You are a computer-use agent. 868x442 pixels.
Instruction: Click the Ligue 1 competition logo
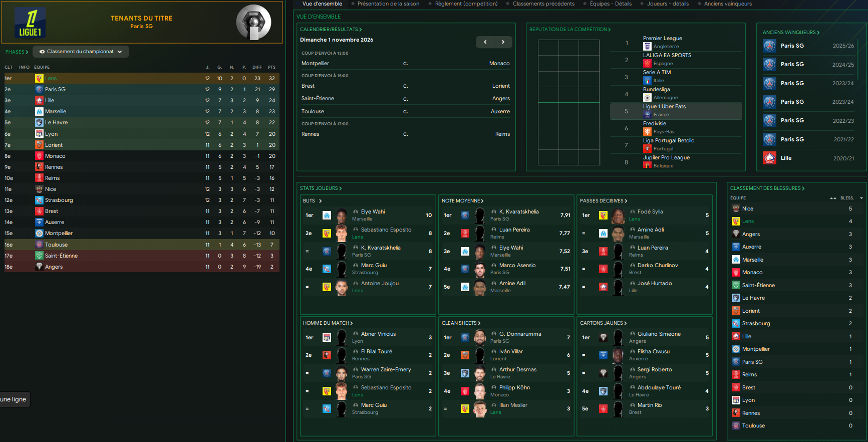30,23
